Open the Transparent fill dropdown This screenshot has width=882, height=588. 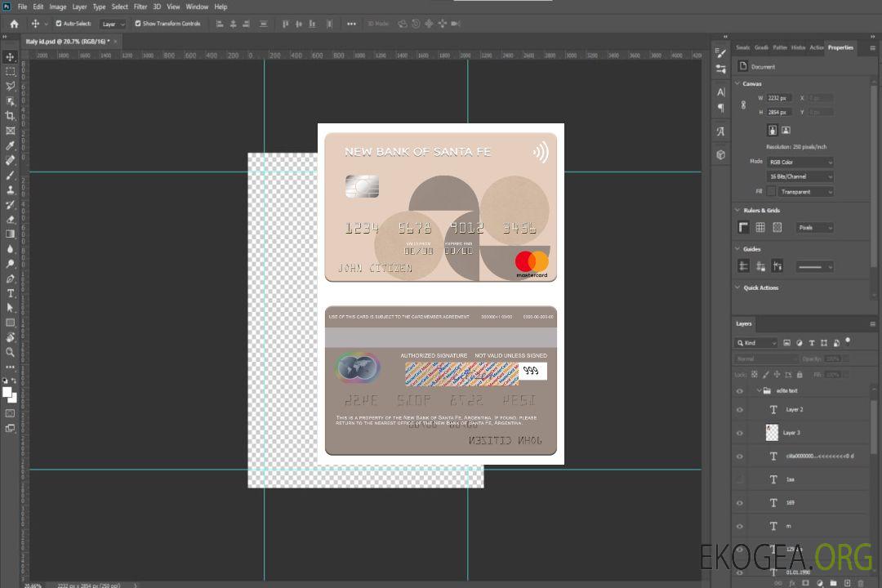805,192
